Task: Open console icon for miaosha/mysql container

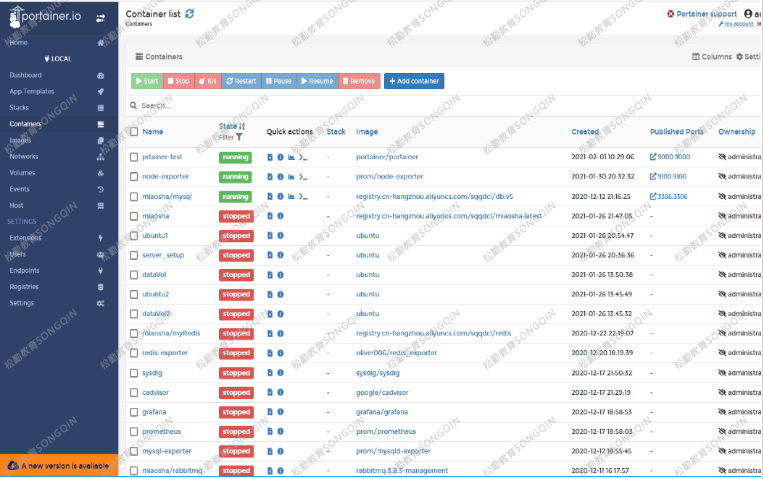Action: (303, 197)
